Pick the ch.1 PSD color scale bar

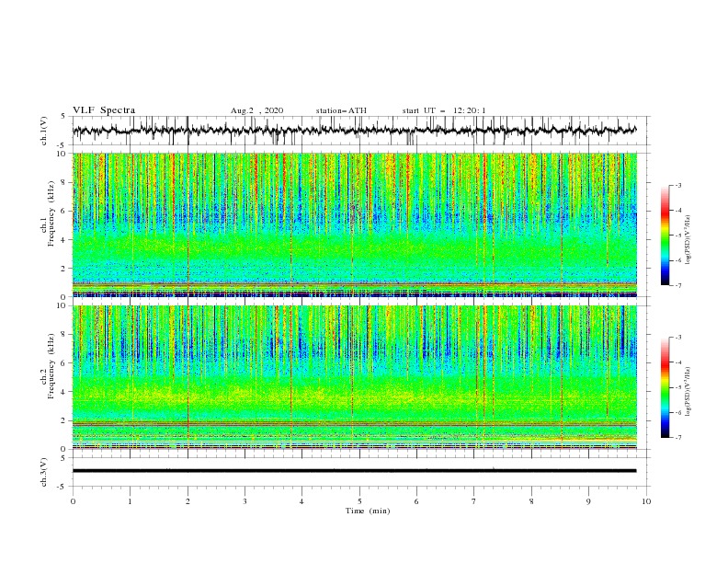[665, 236]
